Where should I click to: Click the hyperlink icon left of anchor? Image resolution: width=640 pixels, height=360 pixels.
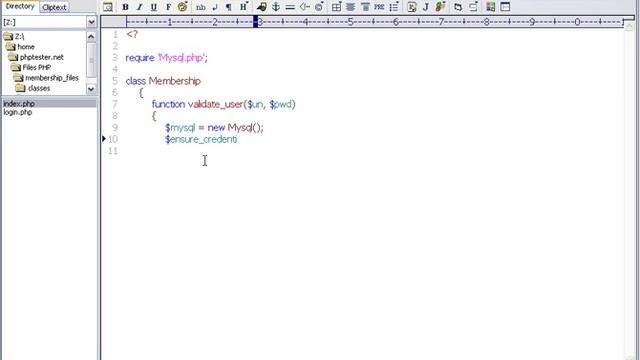261,7
